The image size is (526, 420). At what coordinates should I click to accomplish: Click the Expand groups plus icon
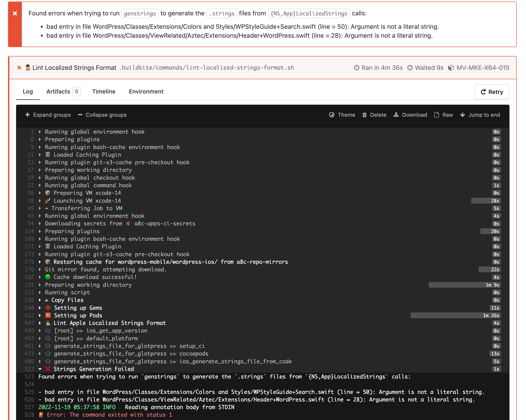coord(28,115)
